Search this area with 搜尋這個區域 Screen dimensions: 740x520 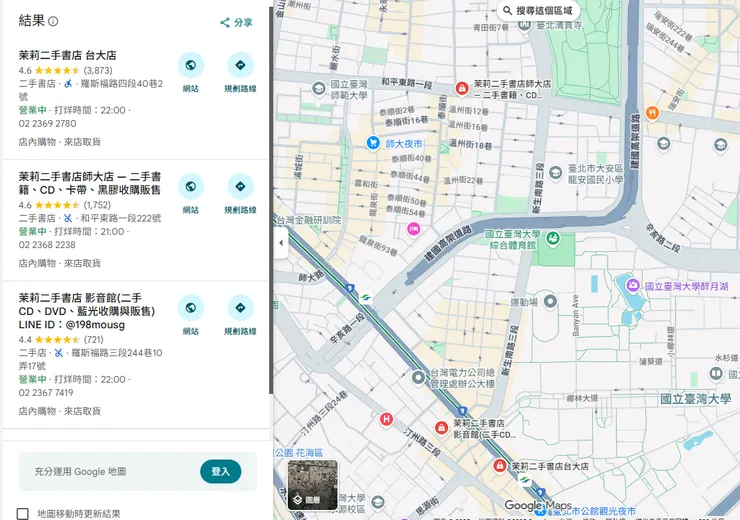click(x=538, y=10)
